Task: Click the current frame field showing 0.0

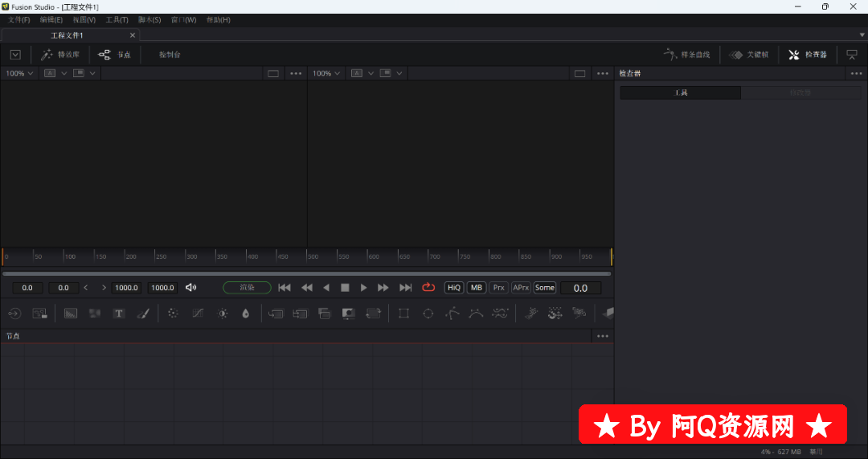Action: pos(581,288)
